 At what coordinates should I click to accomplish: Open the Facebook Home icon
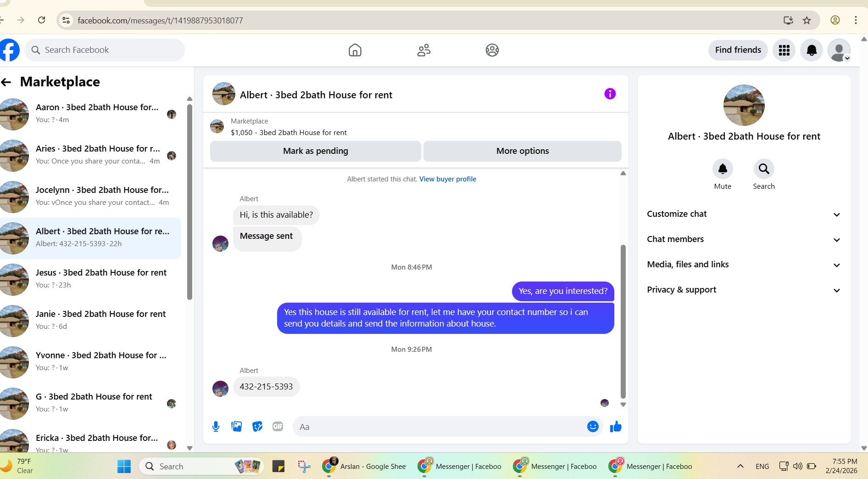pos(355,50)
